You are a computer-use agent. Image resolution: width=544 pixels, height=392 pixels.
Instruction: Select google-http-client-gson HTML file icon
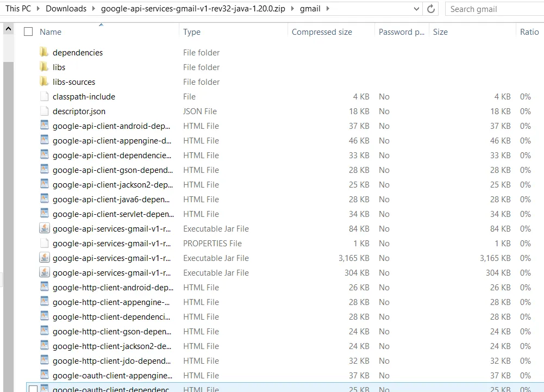point(44,331)
